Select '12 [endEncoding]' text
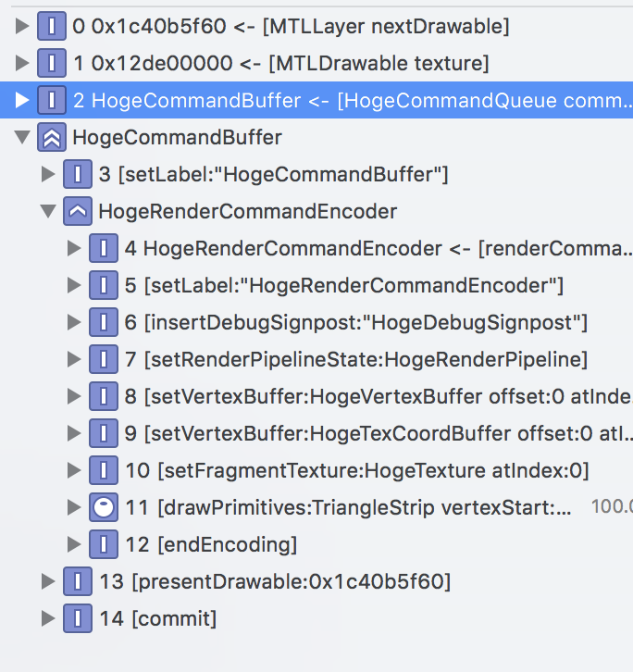The height and width of the screenshot is (672, 633). (x=211, y=544)
